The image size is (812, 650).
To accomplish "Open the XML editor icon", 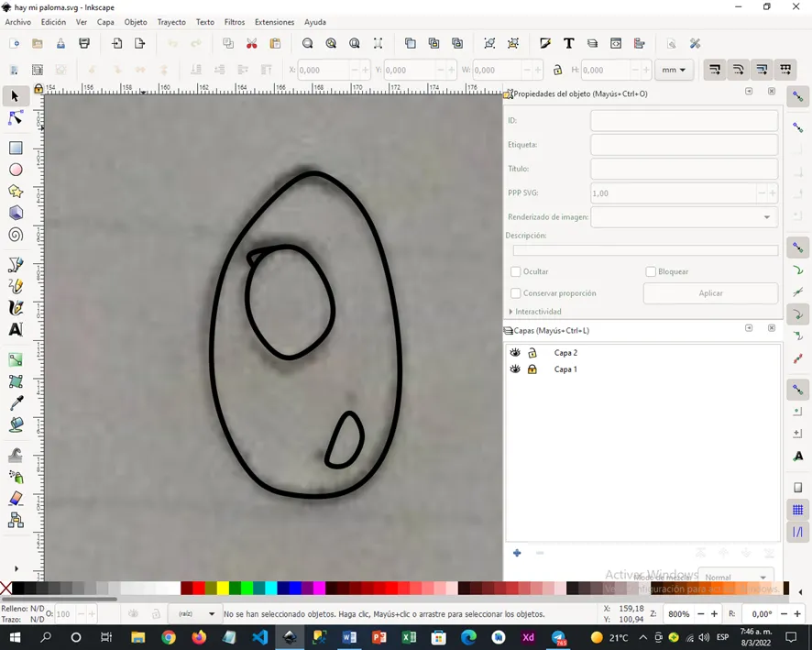I will [616, 43].
